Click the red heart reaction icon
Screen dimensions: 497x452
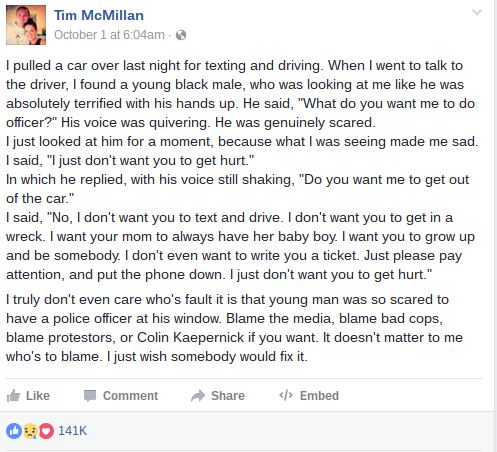tap(46, 431)
